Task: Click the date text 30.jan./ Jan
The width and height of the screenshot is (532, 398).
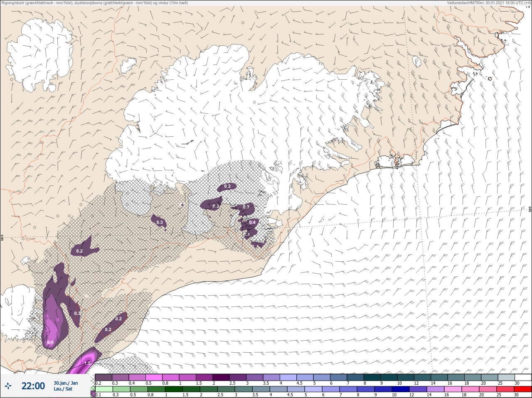Action: pos(66,383)
